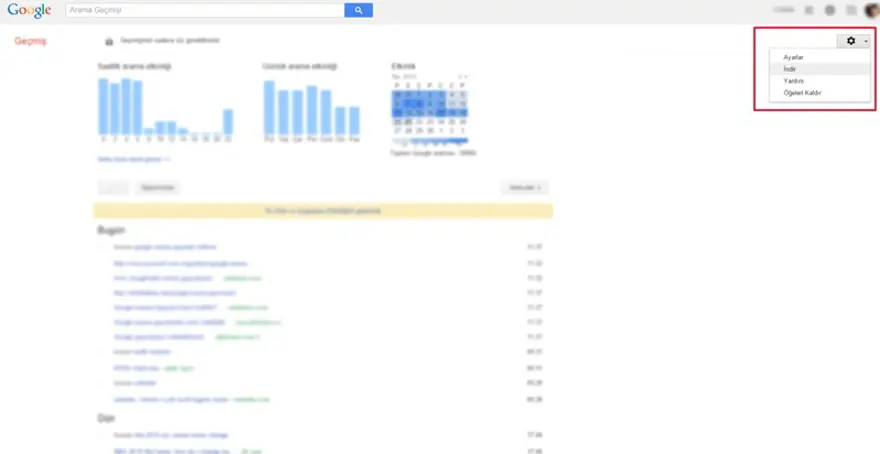Choose Öğeleri Kaldır menu entry
Image resolution: width=880 pixels, height=454 pixels.
803,93
